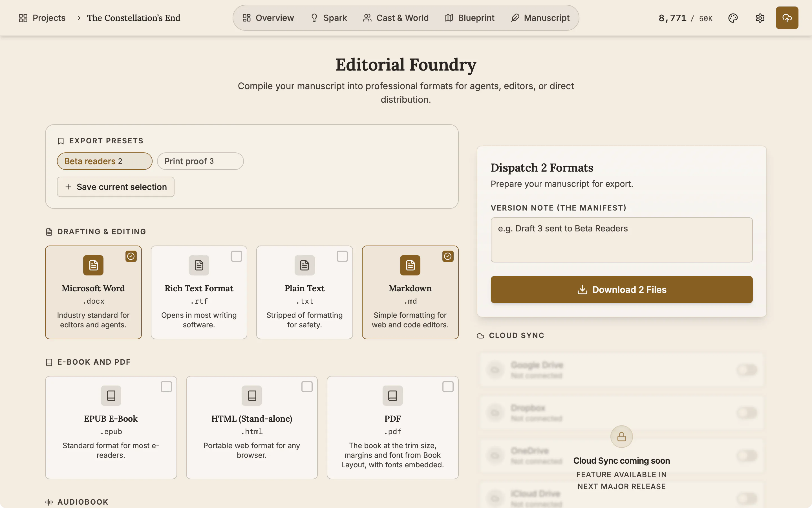Click the cloud upload export button
Image resolution: width=812 pixels, height=508 pixels.
click(787, 18)
